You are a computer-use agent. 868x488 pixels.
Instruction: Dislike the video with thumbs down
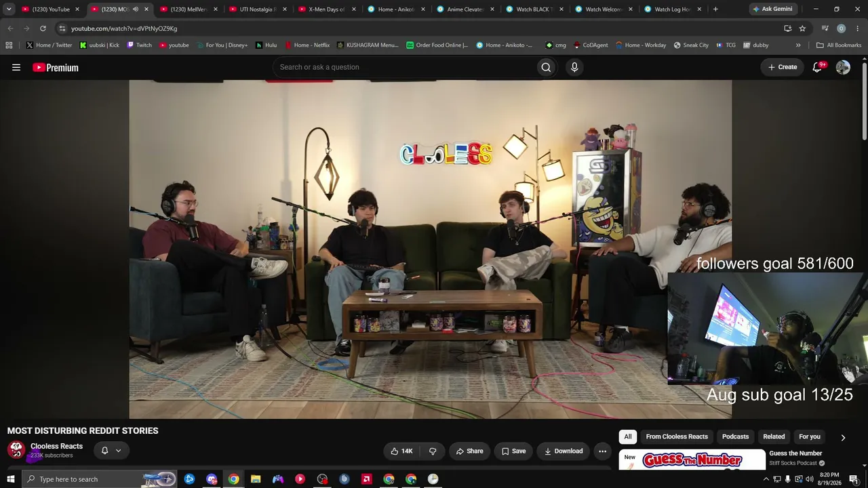433,451
